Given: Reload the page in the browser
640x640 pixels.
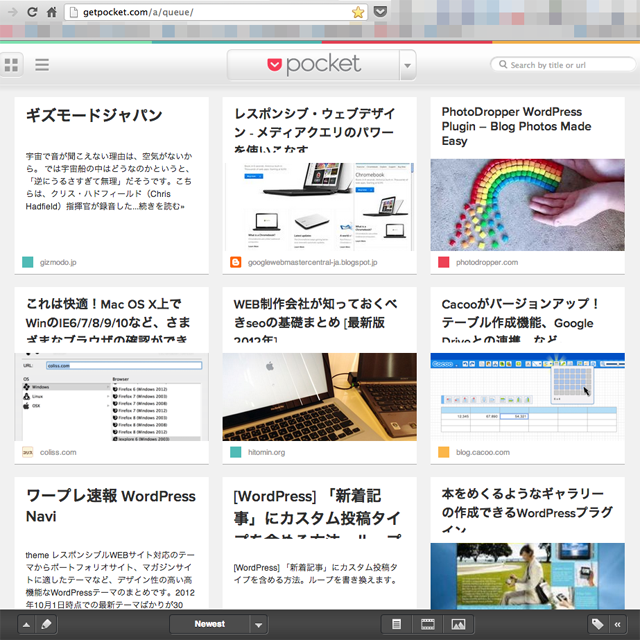Looking at the screenshot, I should tap(32, 13).
